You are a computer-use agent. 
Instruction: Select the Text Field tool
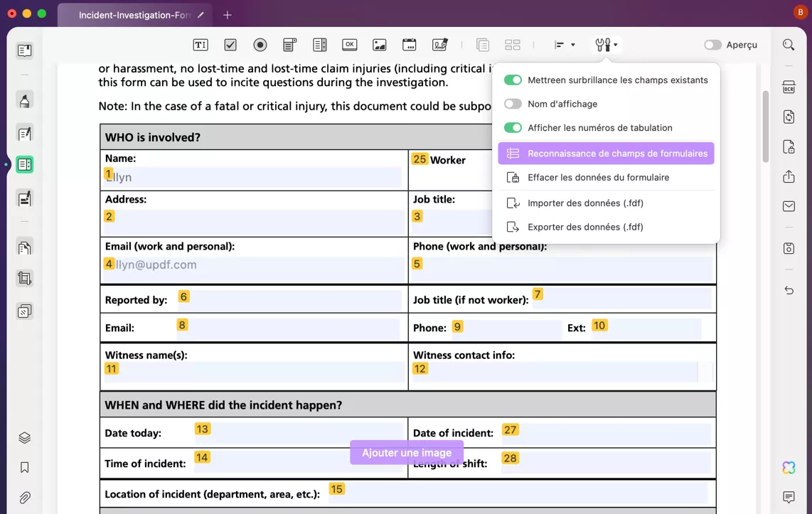201,45
